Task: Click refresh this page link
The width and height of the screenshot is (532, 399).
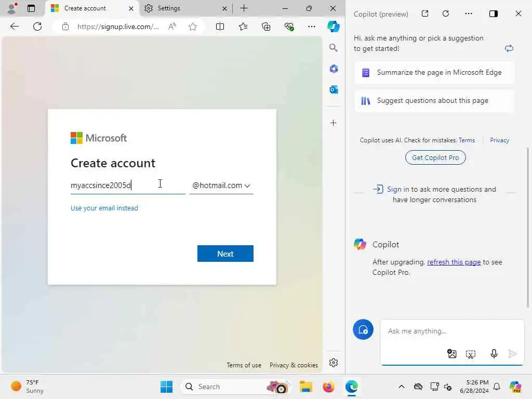Action: click(454, 262)
